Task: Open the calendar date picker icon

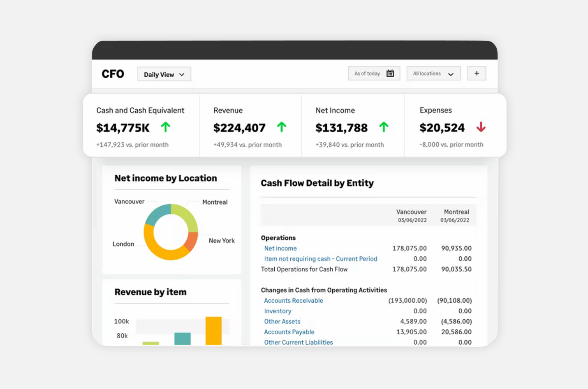Action: pos(390,73)
